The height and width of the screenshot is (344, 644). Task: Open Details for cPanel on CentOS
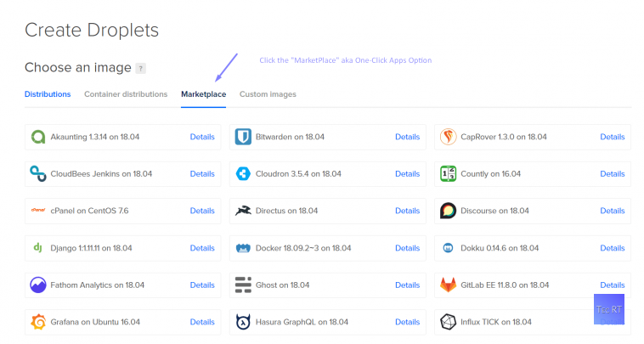coord(202,211)
